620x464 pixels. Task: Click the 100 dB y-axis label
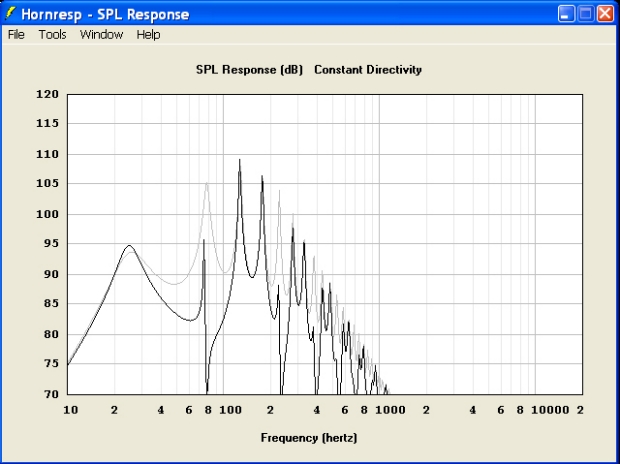[47, 214]
